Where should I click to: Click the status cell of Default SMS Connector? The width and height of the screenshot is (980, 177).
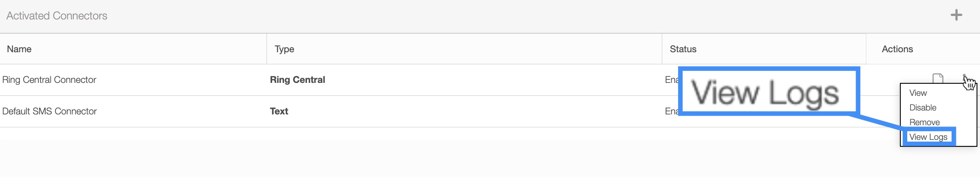click(671, 111)
